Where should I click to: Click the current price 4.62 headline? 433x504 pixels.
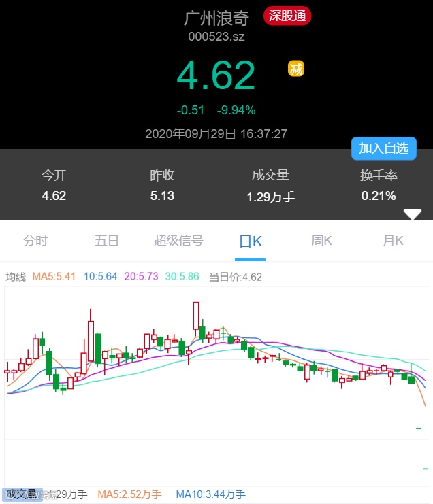(x=216, y=75)
